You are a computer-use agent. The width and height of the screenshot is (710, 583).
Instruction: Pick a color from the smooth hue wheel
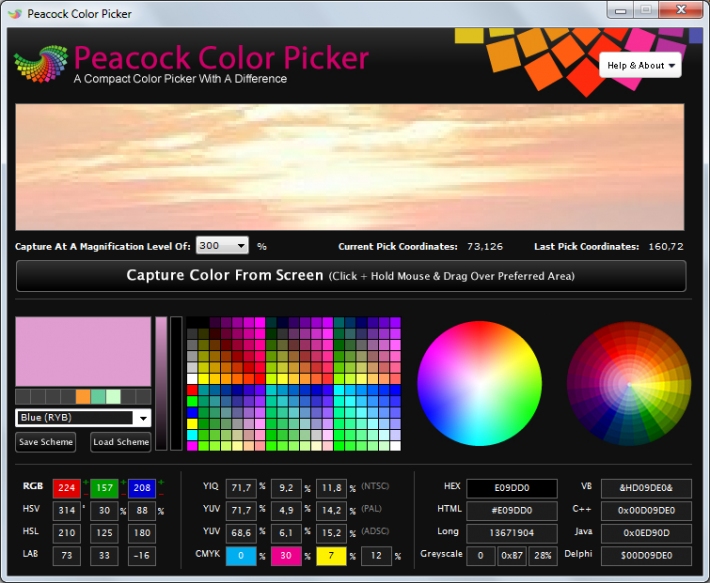[479, 383]
